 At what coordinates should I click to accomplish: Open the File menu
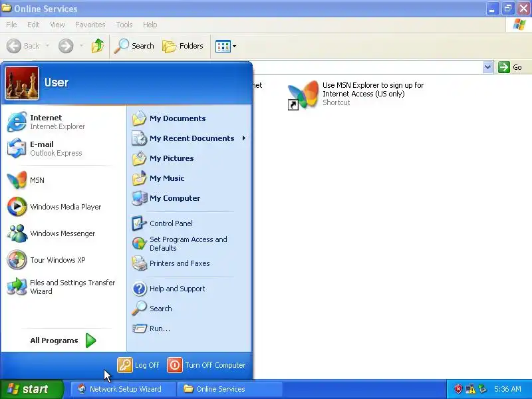pyautogui.click(x=11, y=25)
